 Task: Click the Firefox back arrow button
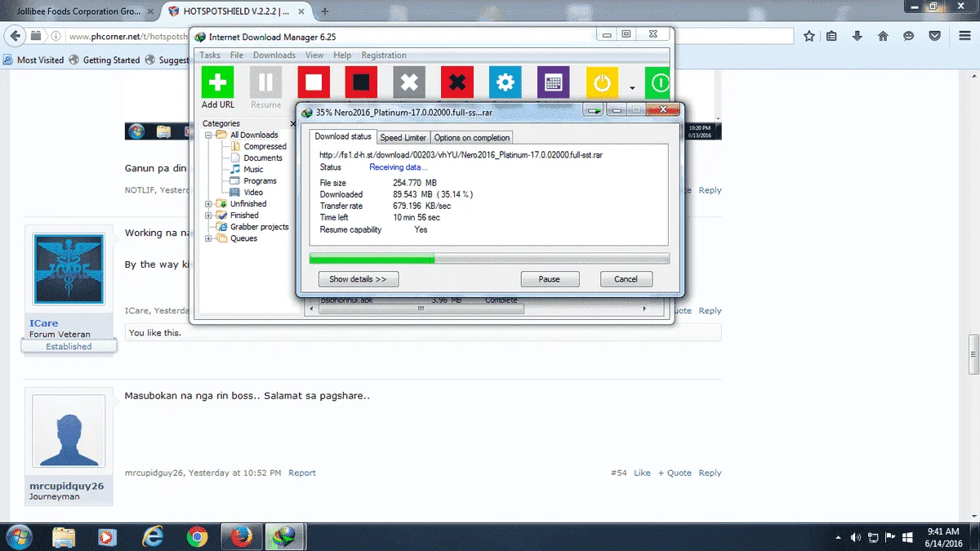tap(14, 36)
